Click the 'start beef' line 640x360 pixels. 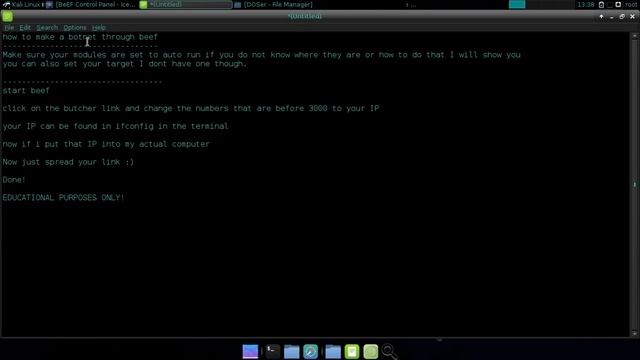(26, 91)
